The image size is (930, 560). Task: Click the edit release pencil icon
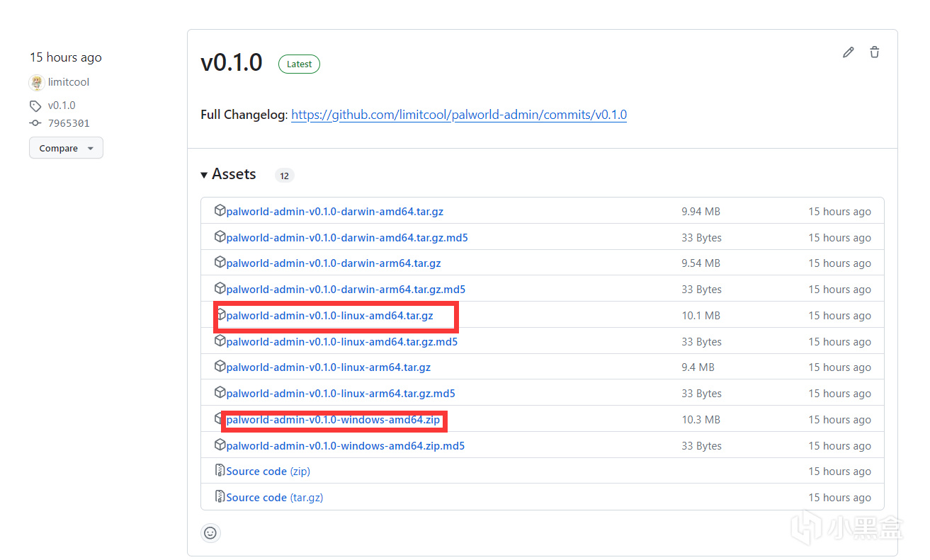848,52
